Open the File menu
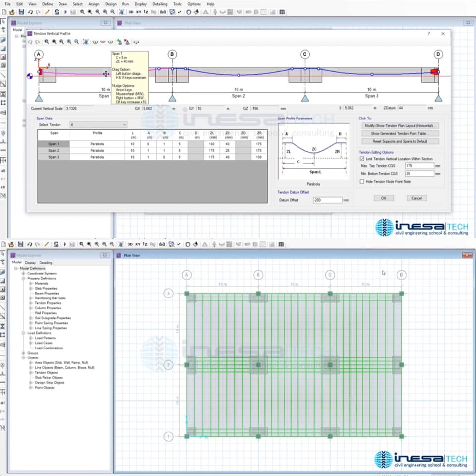Image resolution: width=476 pixels, height=476 pixels. click(x=8, y=4)
